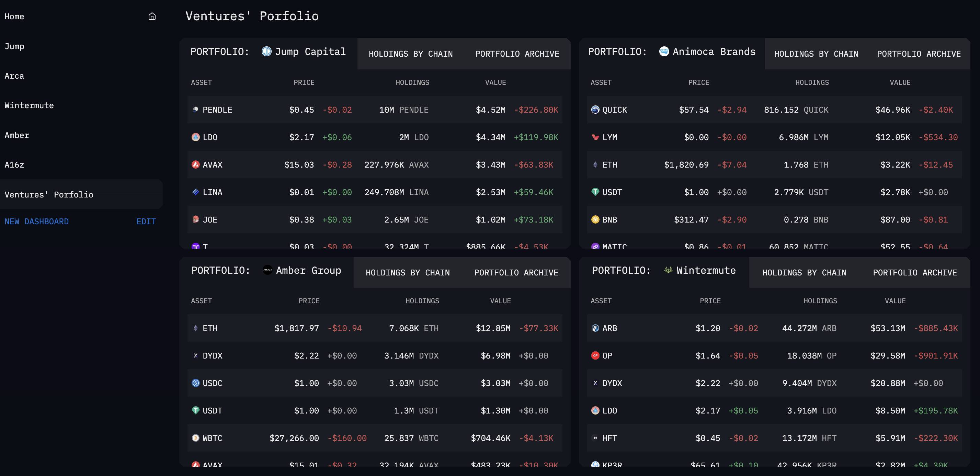
Task: Sort Wintermute table by VALUE header
Action: coord(895,301)
